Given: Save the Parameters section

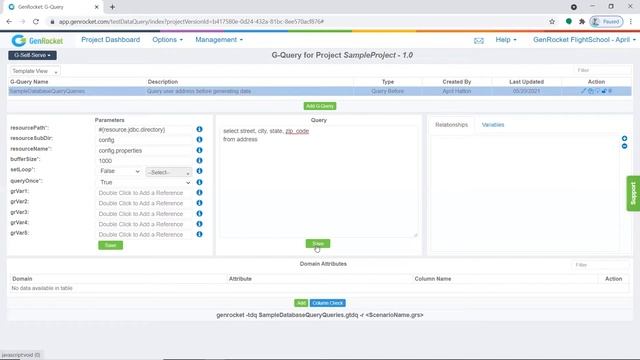Looking at the screenshot, I should point(110,245).
